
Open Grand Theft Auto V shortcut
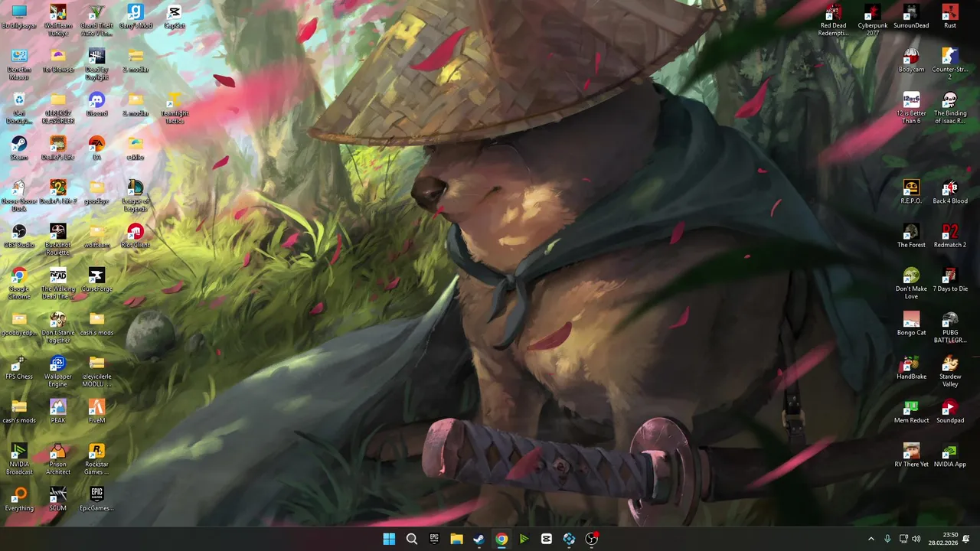click(x=96, y=21)
